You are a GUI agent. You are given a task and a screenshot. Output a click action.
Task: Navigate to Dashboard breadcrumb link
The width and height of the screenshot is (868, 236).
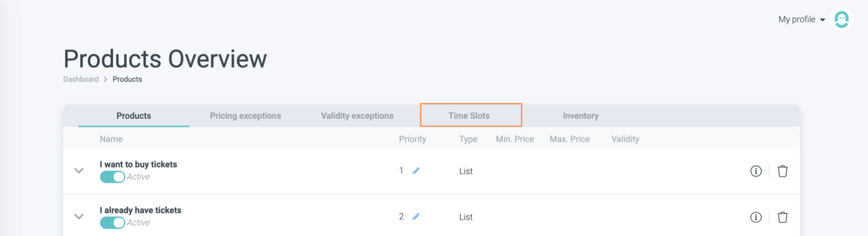[81, 79]
